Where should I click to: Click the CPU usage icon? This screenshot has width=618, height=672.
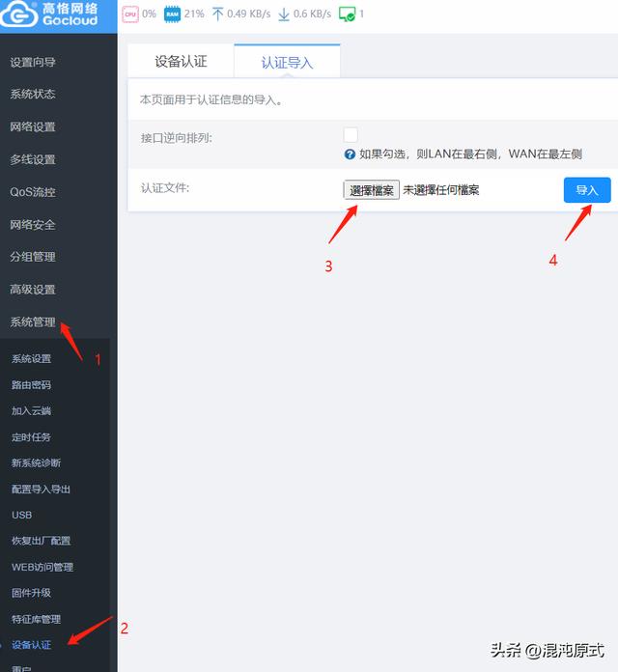pos(130,14)
